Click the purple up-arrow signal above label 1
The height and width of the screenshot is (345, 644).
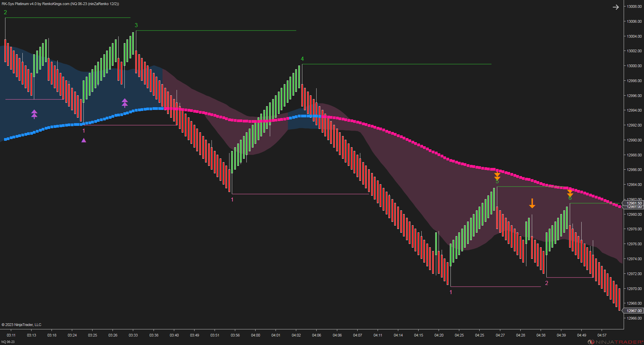click(x=84, y=139)
